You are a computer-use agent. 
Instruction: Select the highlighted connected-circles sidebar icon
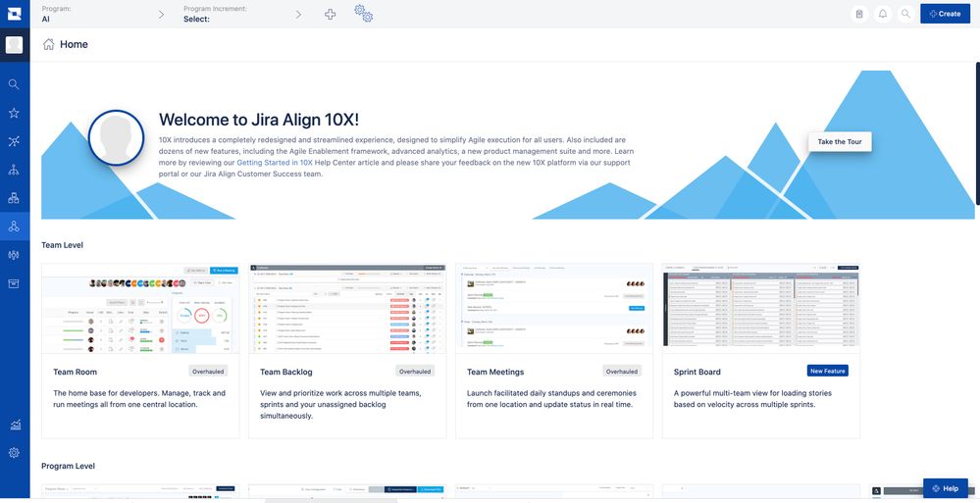coord(14,226)
